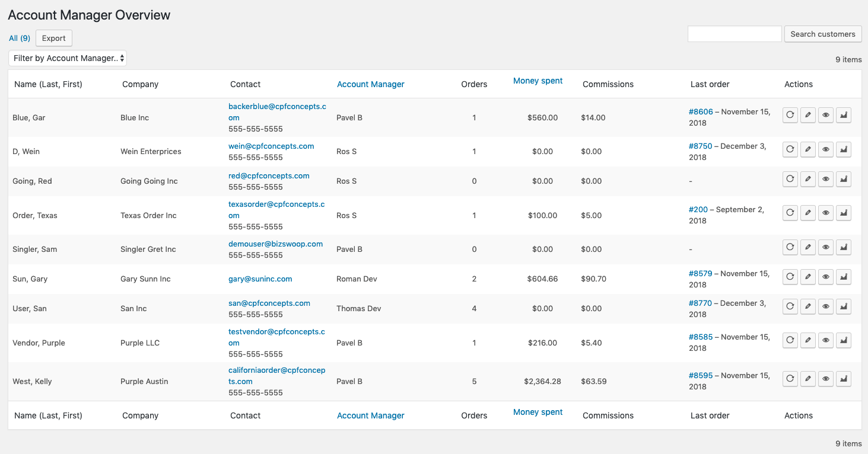Show chart for Sun, Gary
868x454 pixels.
844,277
